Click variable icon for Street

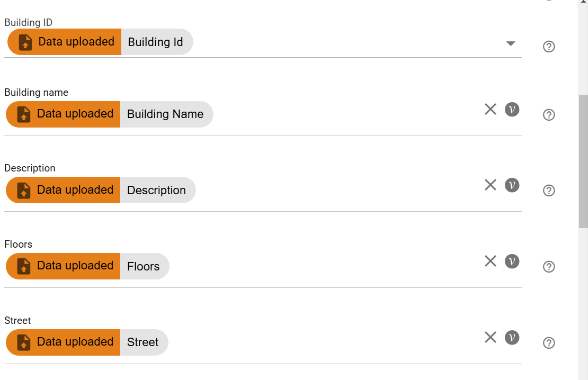click(x=512, y=338)
